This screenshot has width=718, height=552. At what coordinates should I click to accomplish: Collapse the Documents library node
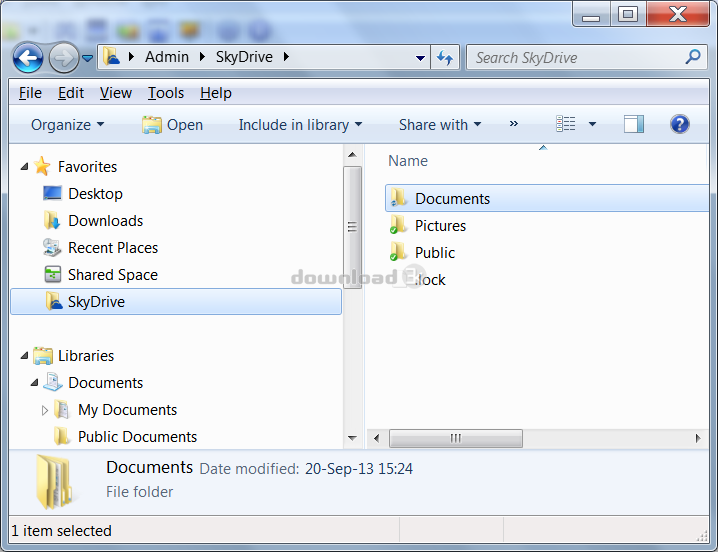click(34, 383)
